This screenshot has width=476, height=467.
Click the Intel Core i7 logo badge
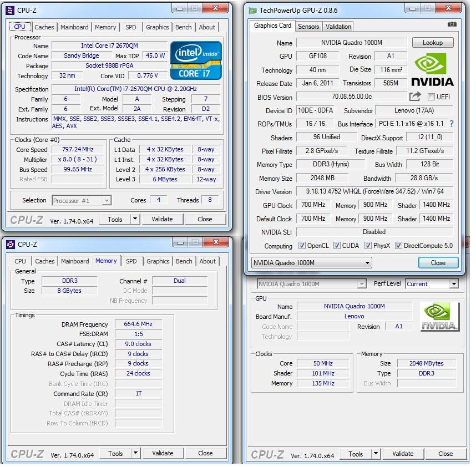tap(196, 60)
